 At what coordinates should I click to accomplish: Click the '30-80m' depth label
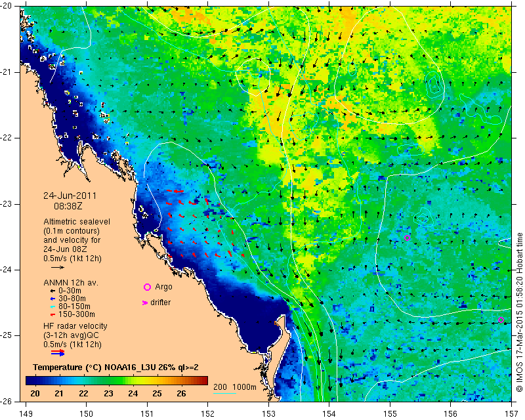click(x=72, y=299)
